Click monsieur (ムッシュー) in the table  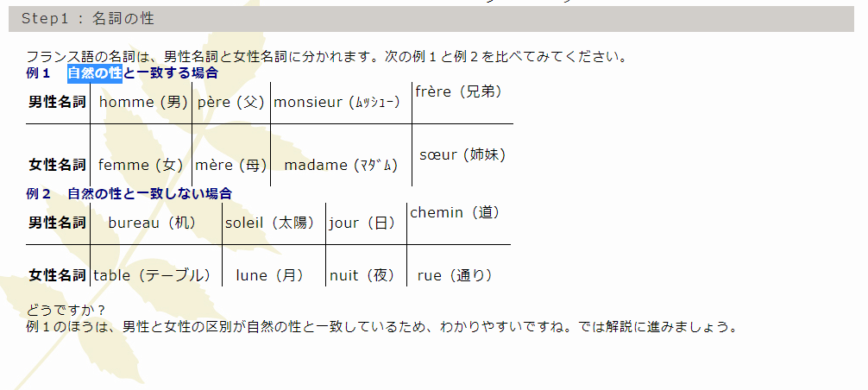coord(337,103)
